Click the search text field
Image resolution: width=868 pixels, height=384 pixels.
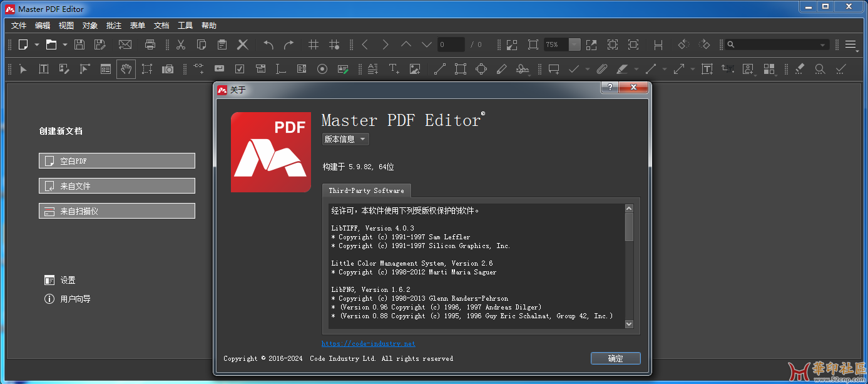point(778,44)
